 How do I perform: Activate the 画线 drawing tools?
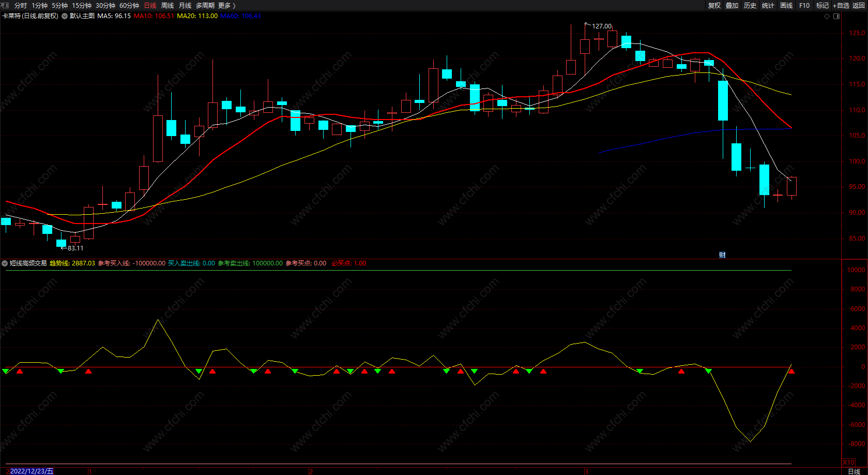(x=786, y=5)
